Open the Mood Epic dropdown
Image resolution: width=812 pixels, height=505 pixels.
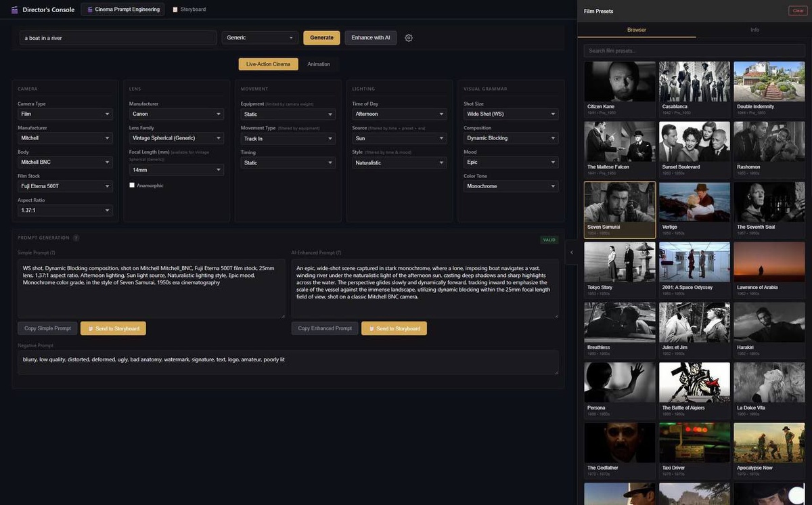pyautogui.click(x=511, y=162)
